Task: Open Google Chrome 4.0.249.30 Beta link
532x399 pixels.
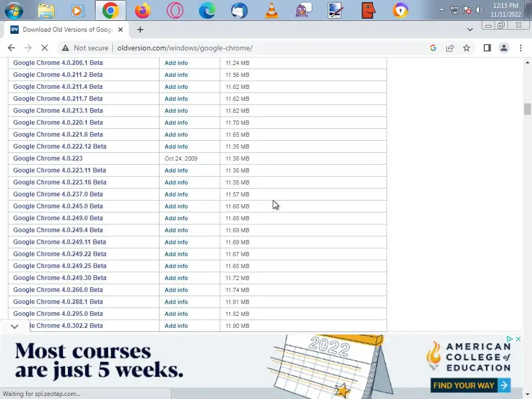Action: pos(60,278)
